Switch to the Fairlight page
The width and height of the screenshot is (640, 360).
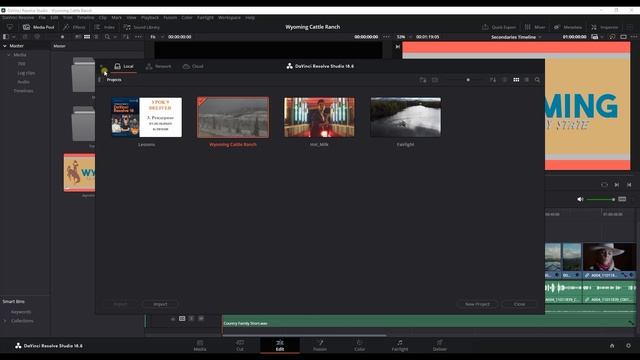400,345
